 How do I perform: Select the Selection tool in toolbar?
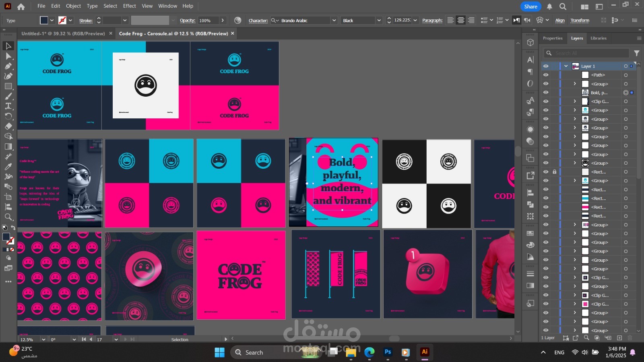click(x=8, y=46)
